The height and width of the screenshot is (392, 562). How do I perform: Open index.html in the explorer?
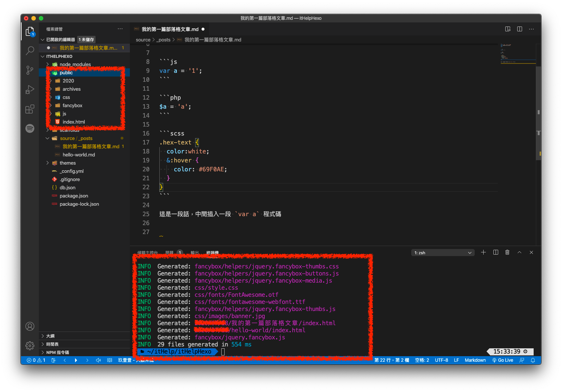[84, 122]
